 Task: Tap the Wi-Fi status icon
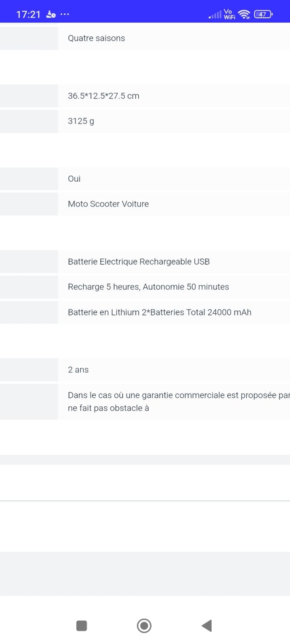coord(244,14)
